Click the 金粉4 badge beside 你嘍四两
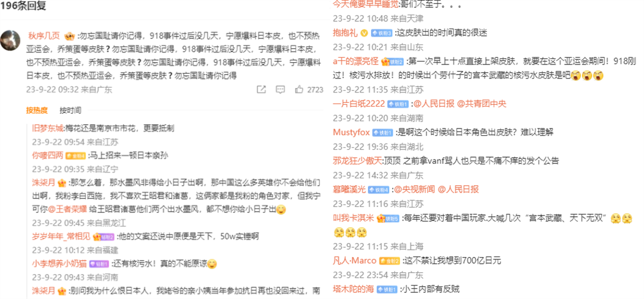Viewport: 644px width, 299px height. 75,156
